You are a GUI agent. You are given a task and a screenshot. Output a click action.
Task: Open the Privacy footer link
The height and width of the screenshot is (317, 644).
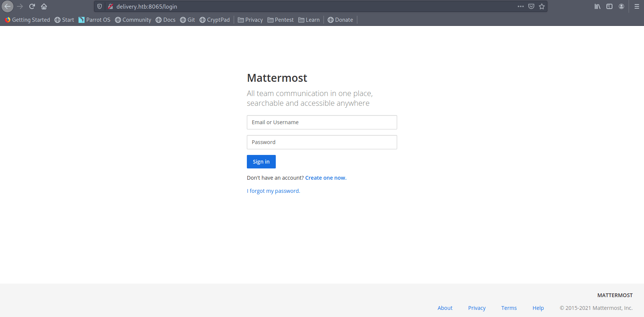[x=477, y=308]
